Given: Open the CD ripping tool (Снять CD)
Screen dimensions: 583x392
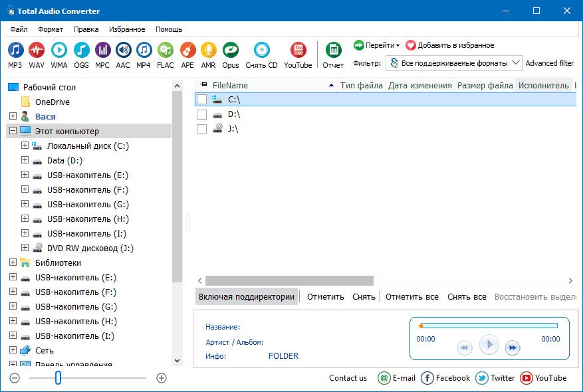Looking at the screenshot, I should (261, 50).
